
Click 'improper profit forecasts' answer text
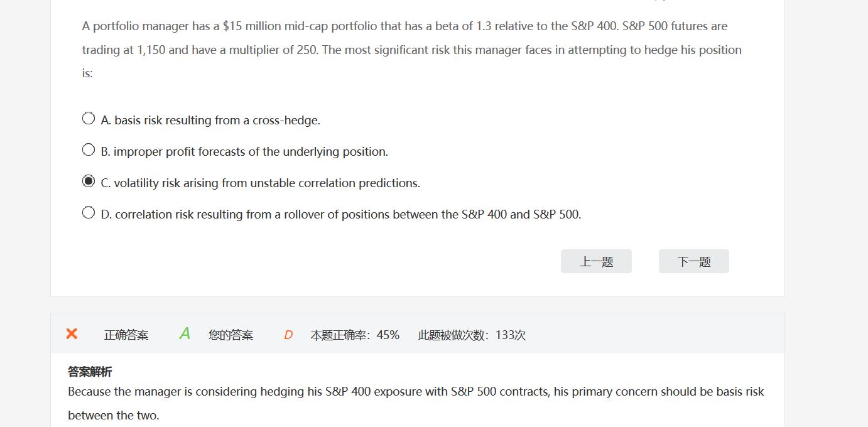251,151
